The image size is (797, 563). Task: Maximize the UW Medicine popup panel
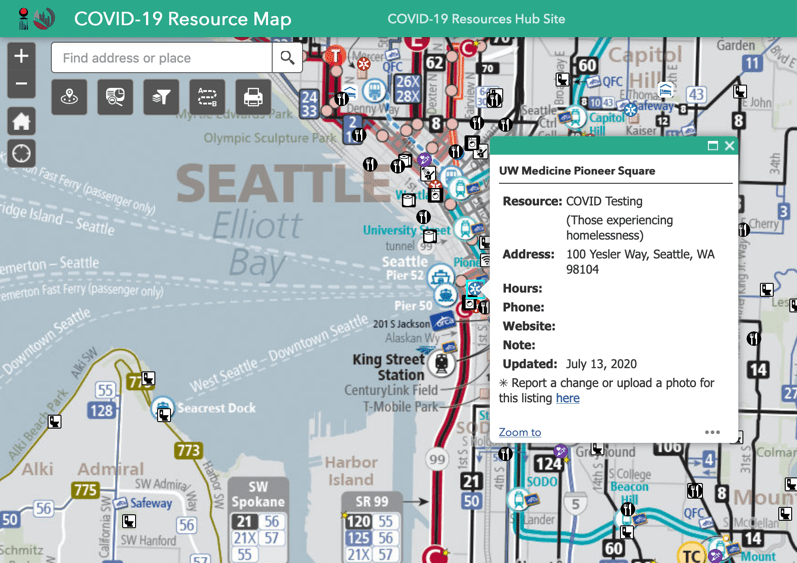(712, 146)
